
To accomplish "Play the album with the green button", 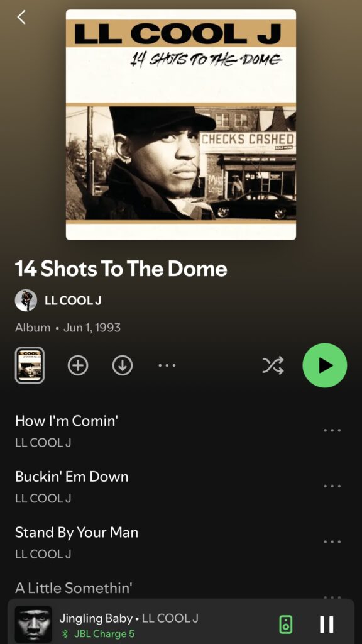I will [325, 365].
